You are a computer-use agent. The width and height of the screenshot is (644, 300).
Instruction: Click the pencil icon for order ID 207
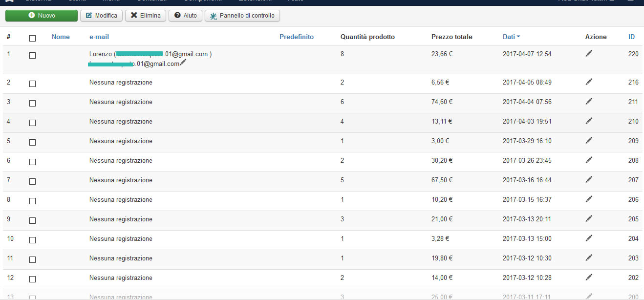(589, 180)
